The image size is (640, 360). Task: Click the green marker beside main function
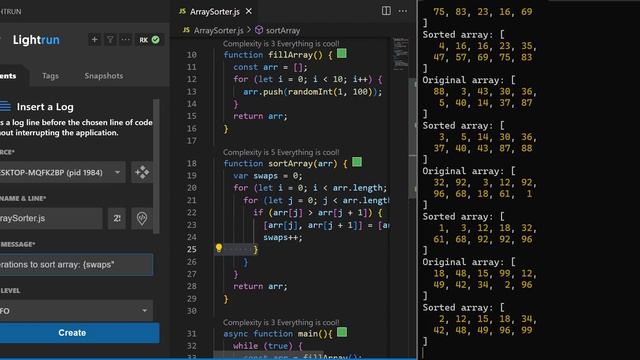[342, 332]
